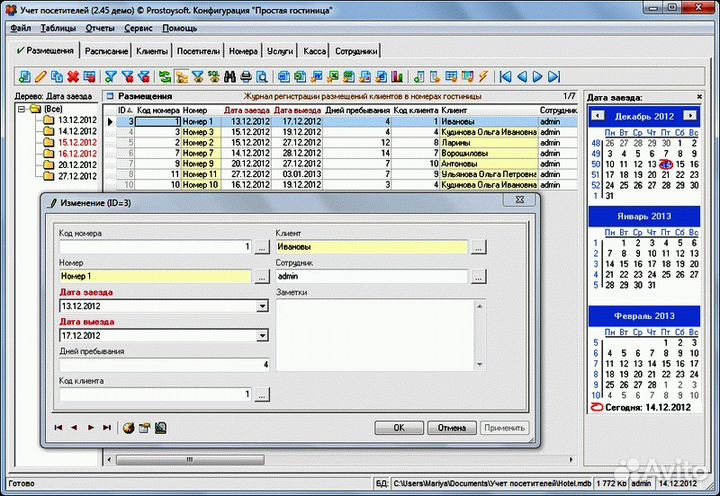
Task: Click the bar chart icon in toolbar
Action: [397, 77]
